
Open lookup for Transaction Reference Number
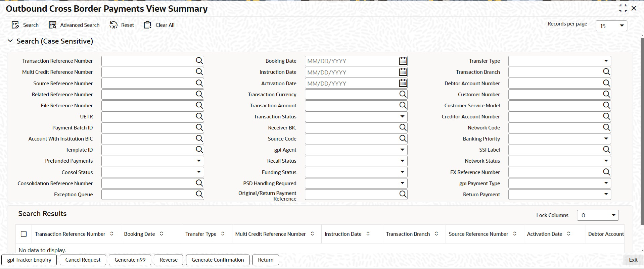[x=199, y=61]
